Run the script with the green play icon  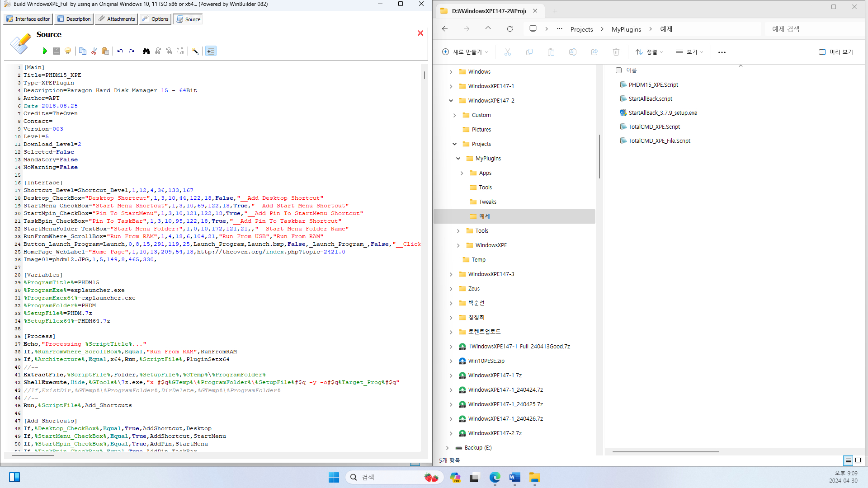[44, 51]
